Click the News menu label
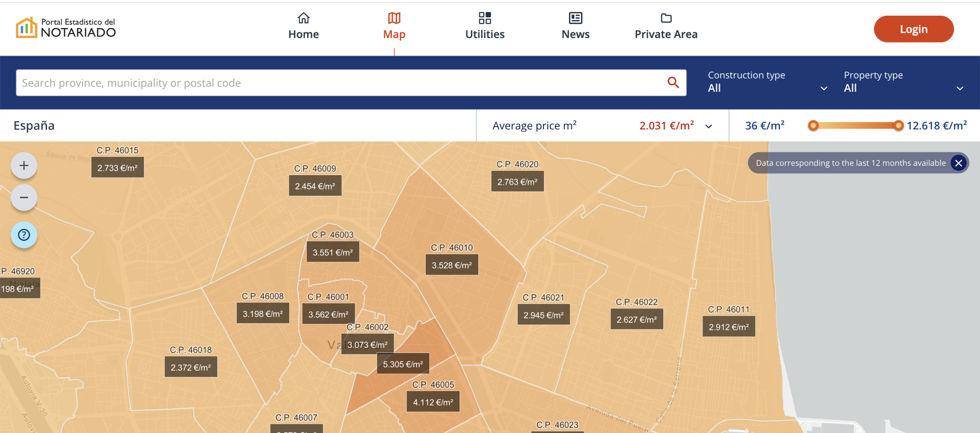 pos(575,34)
